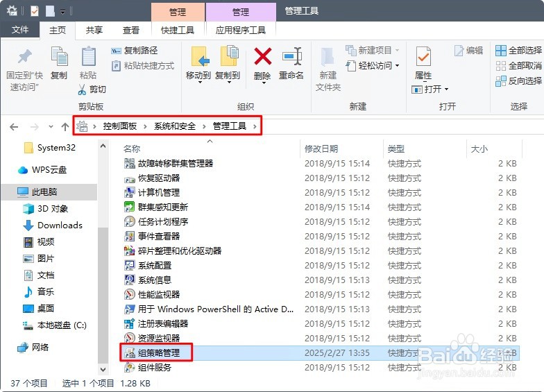Select 本地磁盘 (C:) in navigation pane
The image size is (544, 392).
coord(54,325)
